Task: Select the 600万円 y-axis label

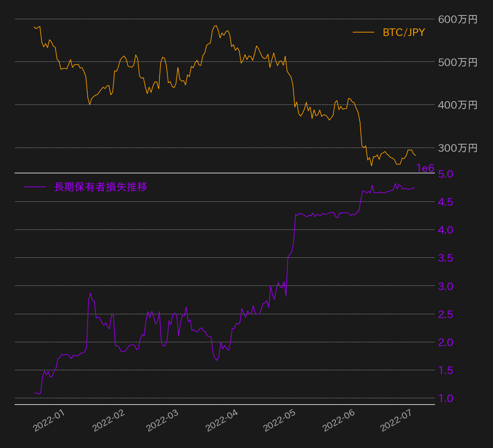Action: coord(457,19)
